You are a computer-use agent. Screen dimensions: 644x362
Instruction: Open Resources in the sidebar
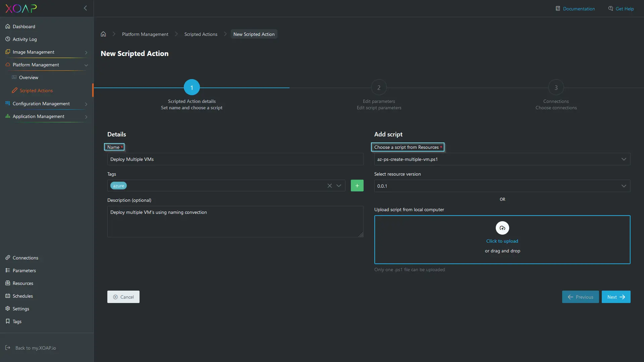23,283
